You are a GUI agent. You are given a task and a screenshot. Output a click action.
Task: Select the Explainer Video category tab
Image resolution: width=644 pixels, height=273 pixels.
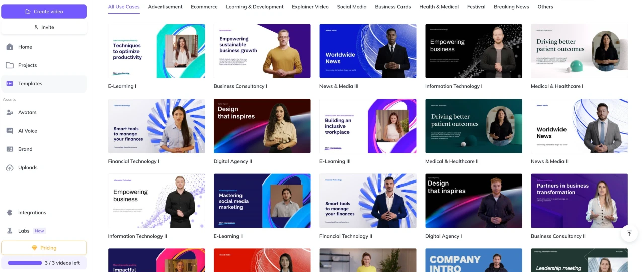pos(310,7)
